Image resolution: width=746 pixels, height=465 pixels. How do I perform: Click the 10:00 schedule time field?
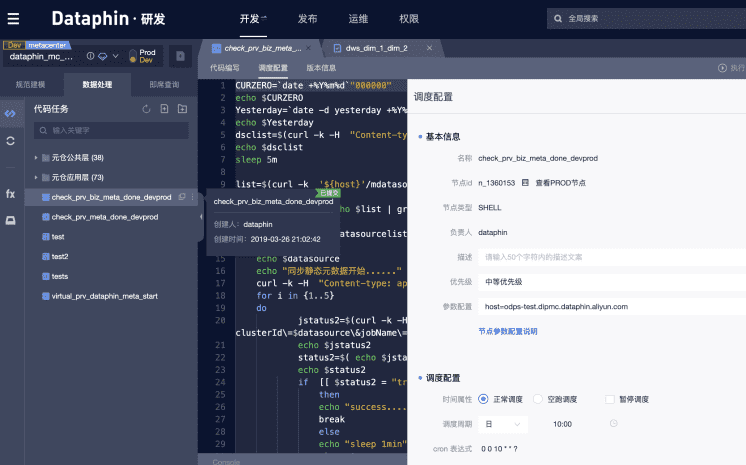click(562, 424)
